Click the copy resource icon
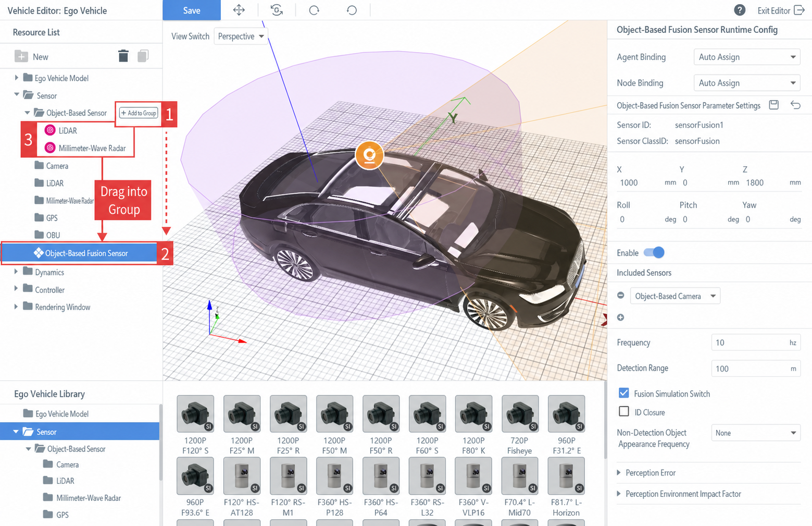The width and height of the screenshot is (812, 526). coord(143,56)
